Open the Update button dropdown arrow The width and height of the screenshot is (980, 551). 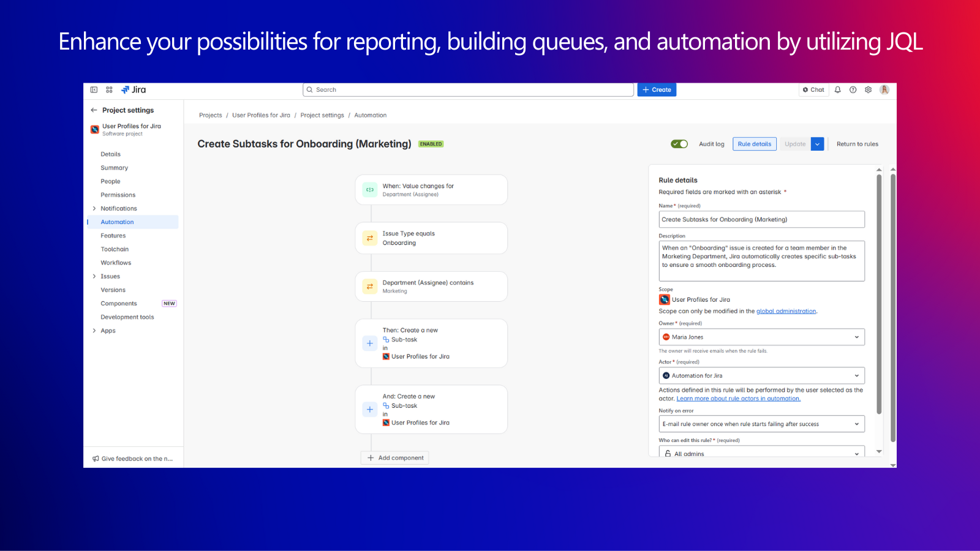pyautogui.click(x=817, y=144)
